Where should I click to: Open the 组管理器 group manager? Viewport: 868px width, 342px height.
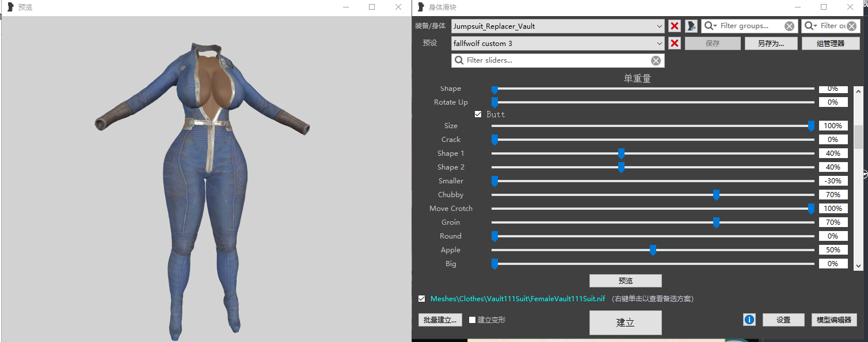point(831,43)
